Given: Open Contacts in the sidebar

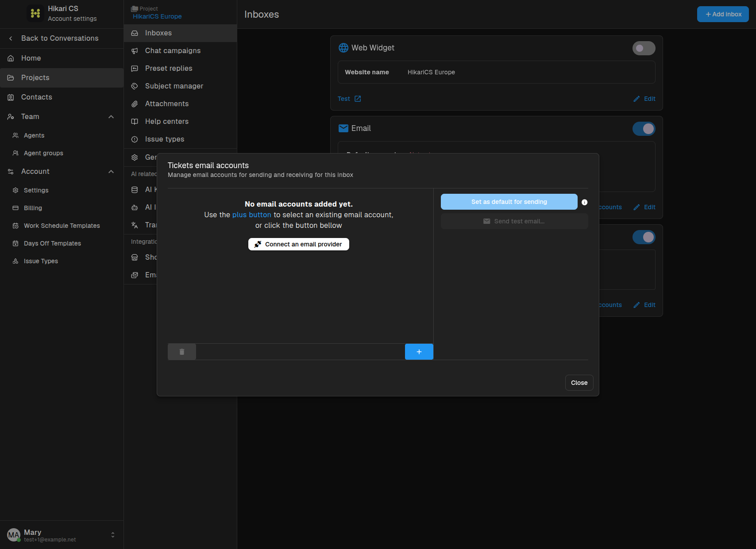Looking at the screenshot, I should (x=62, y=97).
